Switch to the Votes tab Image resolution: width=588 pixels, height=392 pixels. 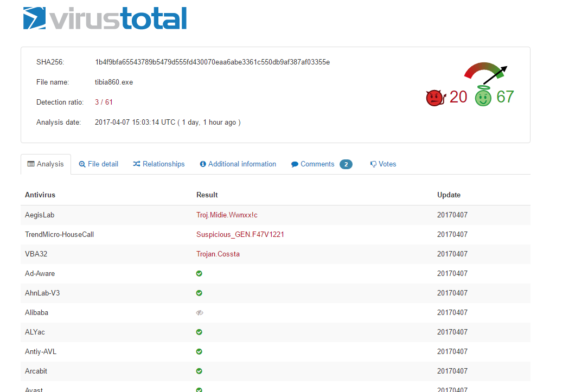point(384,164)
